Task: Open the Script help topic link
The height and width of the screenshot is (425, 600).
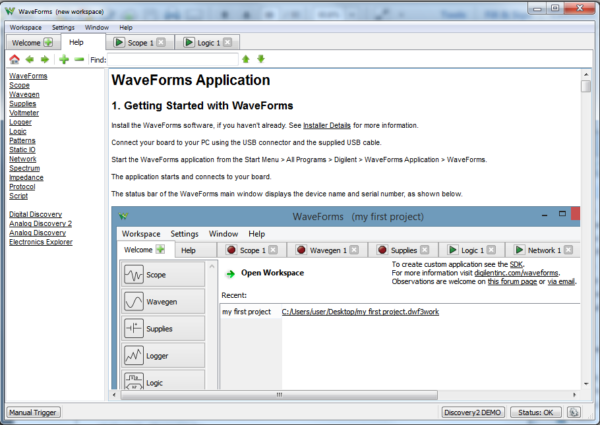Action: 18,196
